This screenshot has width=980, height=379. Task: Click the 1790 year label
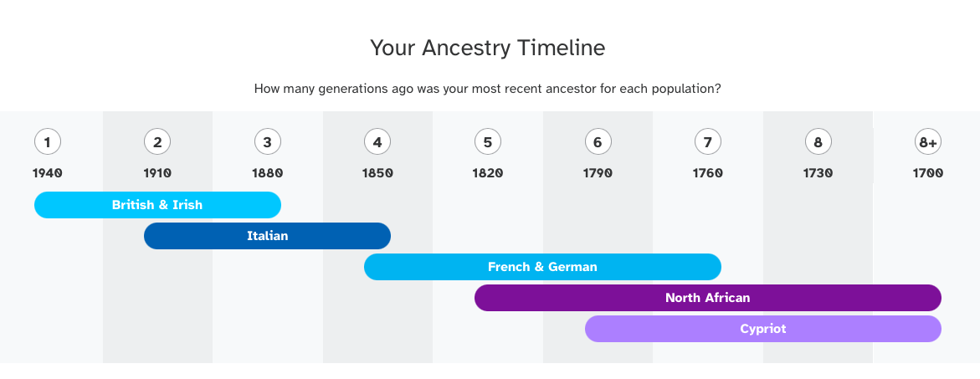[598, 173]
